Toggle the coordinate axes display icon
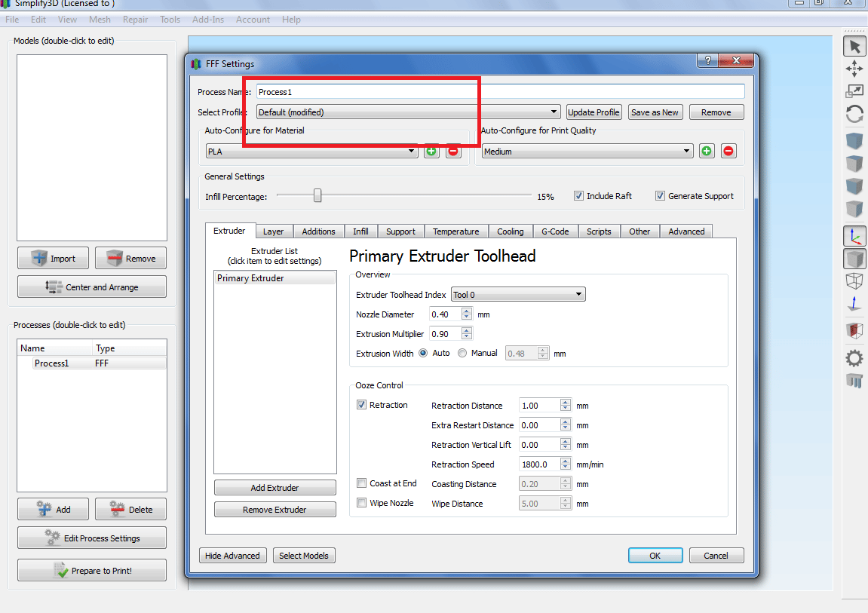868x613 pixels. [854, 236]
